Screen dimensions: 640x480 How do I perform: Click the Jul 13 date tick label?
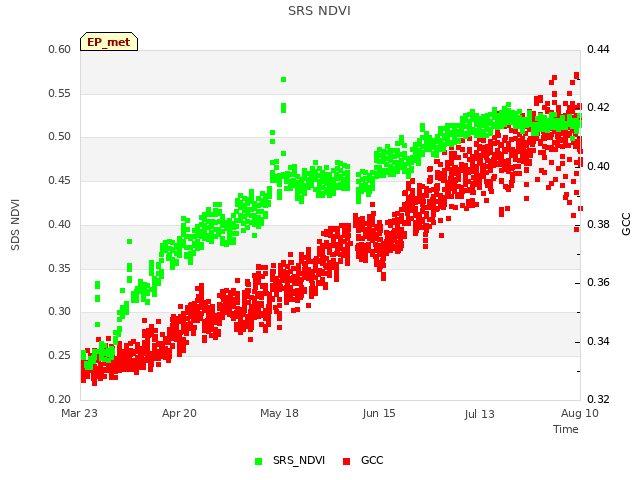pyautogui.click(x=479, y=414)
